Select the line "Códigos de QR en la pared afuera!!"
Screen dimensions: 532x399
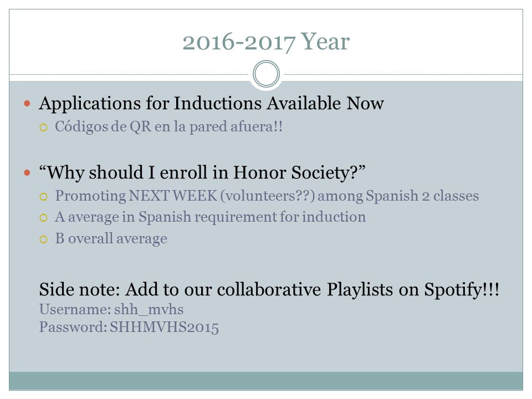[x=168, y=126]
